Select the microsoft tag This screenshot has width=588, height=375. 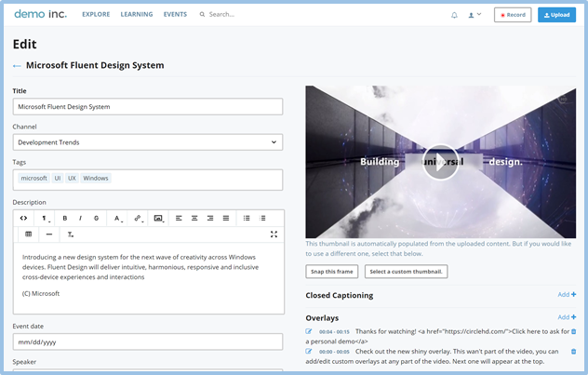point(33,178)
